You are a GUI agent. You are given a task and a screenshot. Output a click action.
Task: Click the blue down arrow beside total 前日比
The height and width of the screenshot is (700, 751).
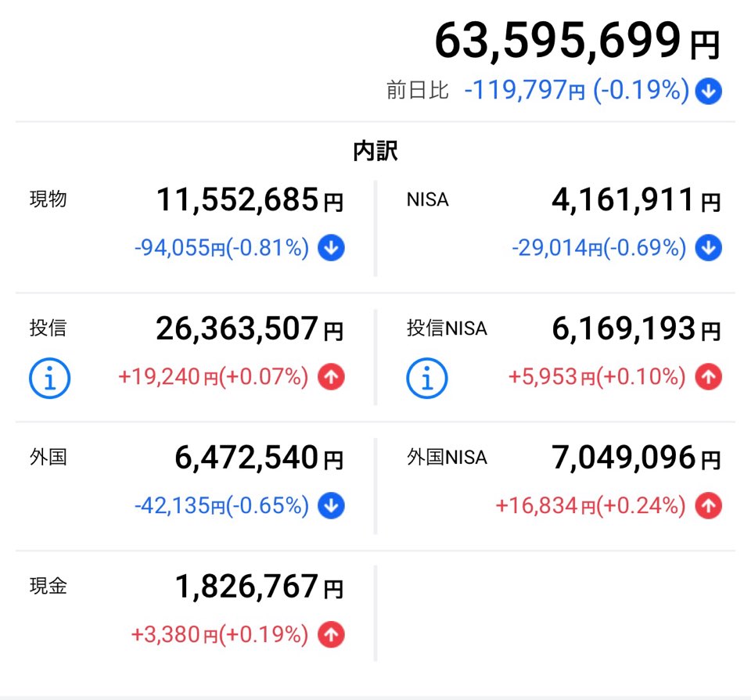pos(709,92)
